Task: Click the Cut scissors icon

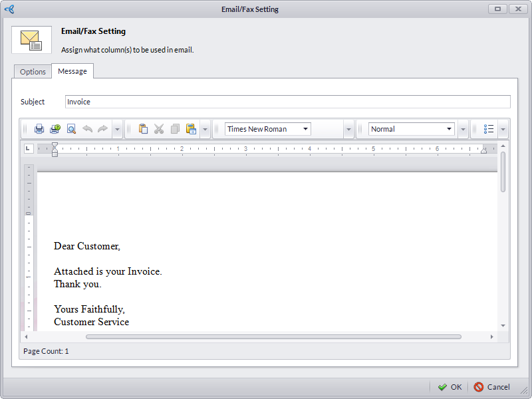Action: tap(159, 129)
